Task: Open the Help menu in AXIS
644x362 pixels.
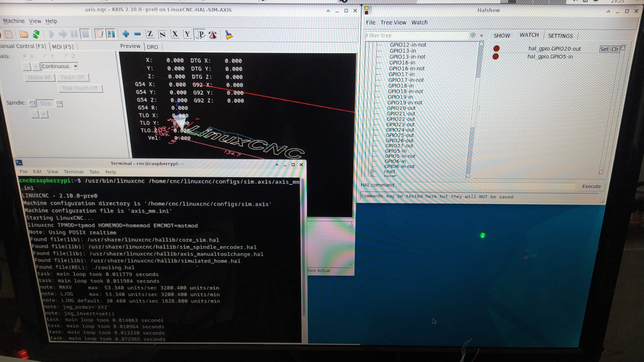Action: [x=51, y=21]
